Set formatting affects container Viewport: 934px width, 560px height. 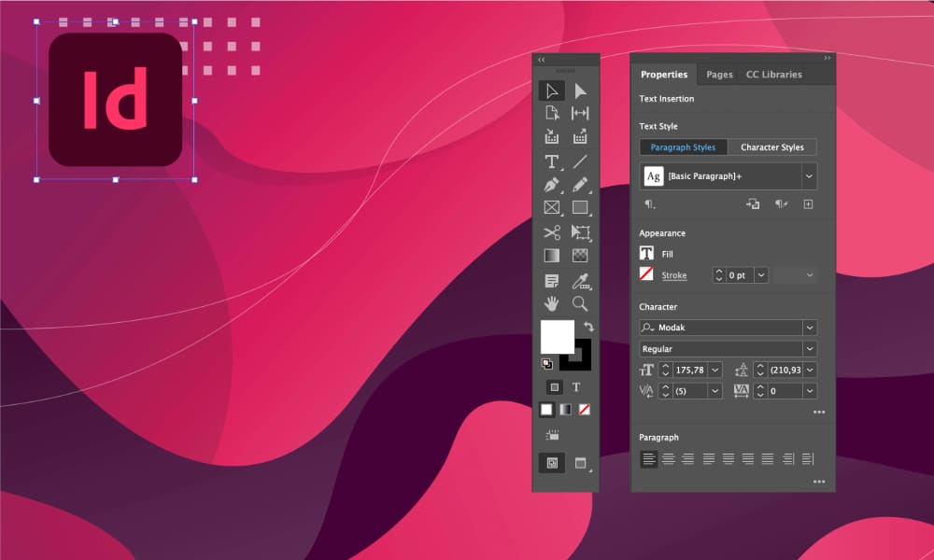(554, 387)
